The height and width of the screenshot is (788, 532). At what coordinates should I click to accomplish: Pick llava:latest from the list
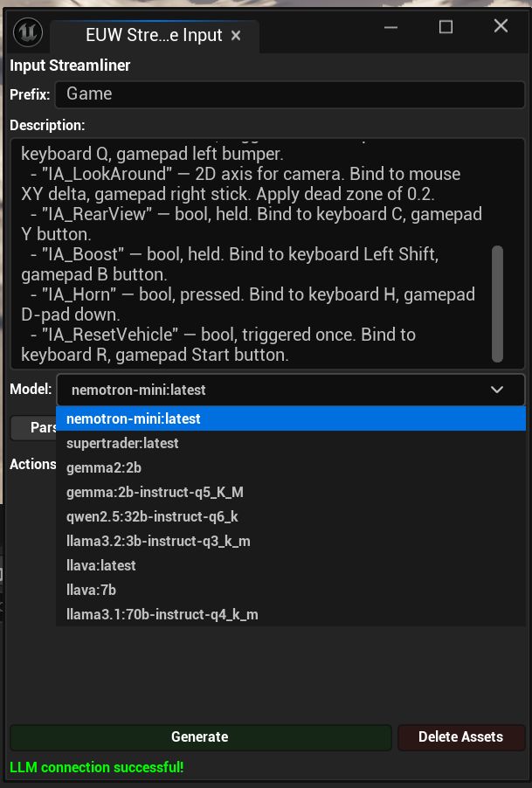tap(101, 565)
